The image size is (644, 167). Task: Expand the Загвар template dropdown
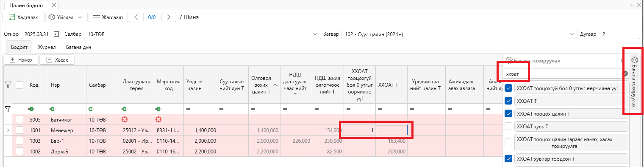572,34
